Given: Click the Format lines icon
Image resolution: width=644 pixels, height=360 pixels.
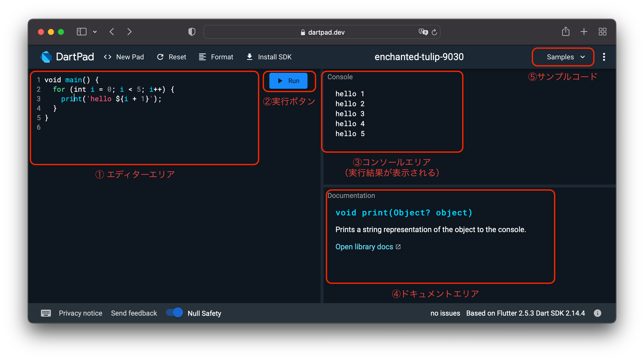Looking at the screenshot, I should tap(202, 57).
